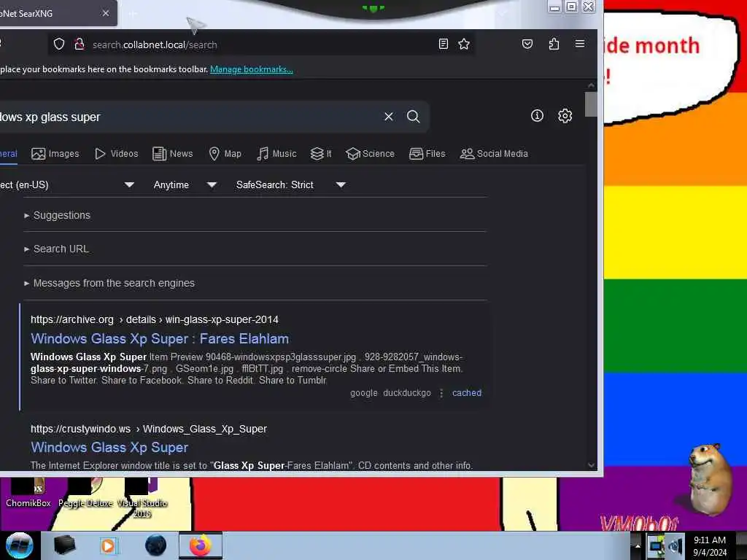This screenshot has width=747, height=560.
Task: Open ChomikBox desktop shortcut
Action: (28, 494)
